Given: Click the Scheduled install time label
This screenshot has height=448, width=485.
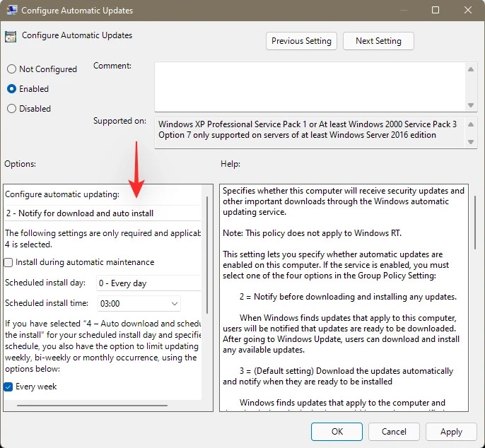Looking at the screenshot, I should coord(47,303).
